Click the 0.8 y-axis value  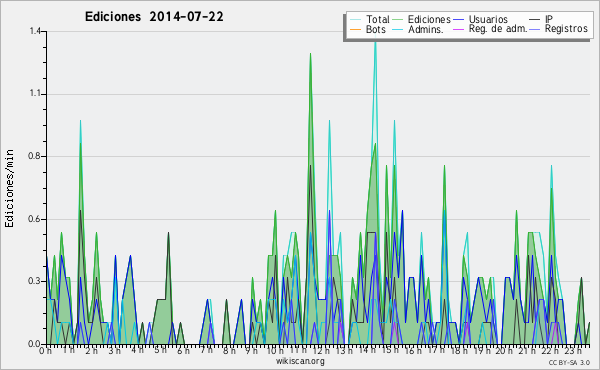point(35,156)
